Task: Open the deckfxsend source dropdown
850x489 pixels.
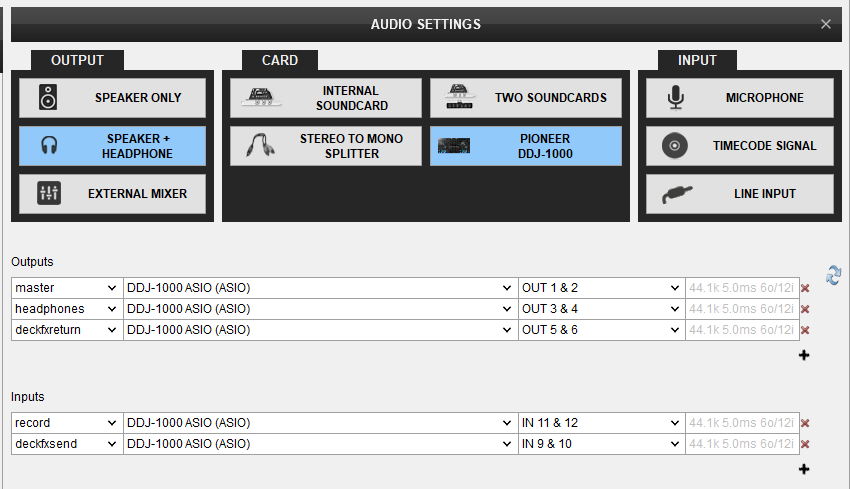Action: coord(67,444)
